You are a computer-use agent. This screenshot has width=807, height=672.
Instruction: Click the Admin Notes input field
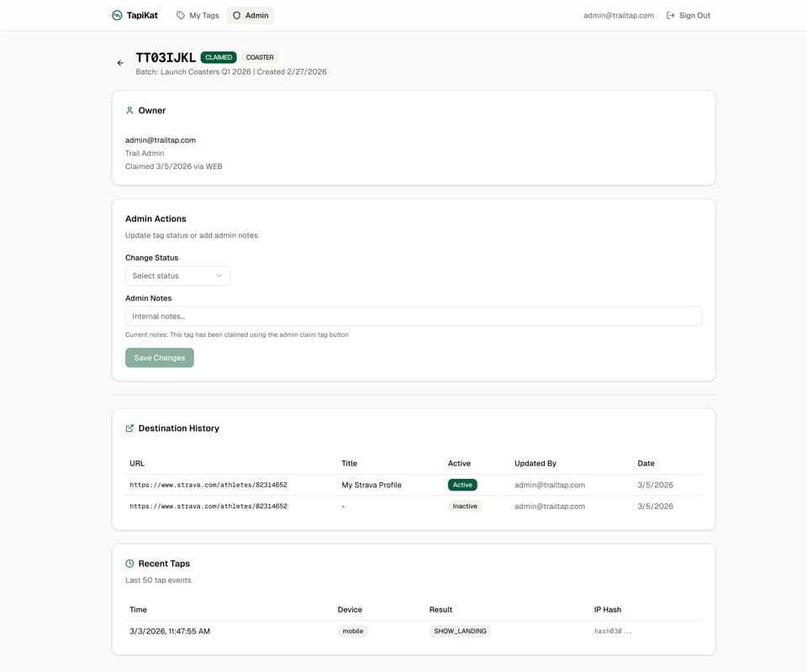414,316
